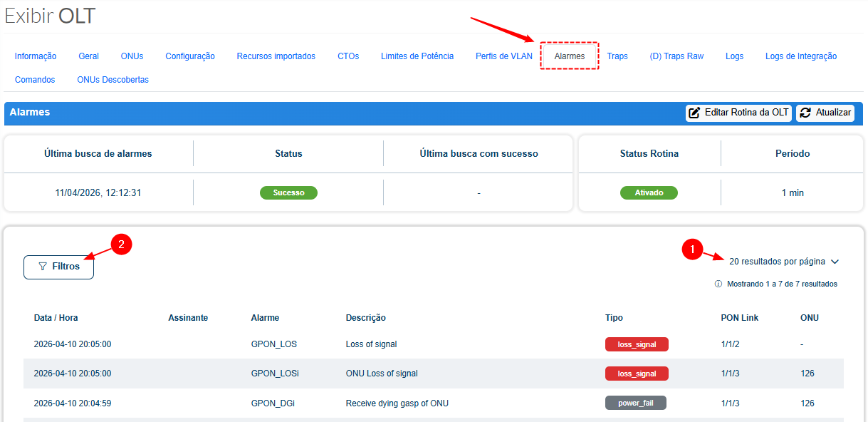The width and height of the screenshot is (868, 422).
Task: Select the Configuração tab
Action: (190, 56)
